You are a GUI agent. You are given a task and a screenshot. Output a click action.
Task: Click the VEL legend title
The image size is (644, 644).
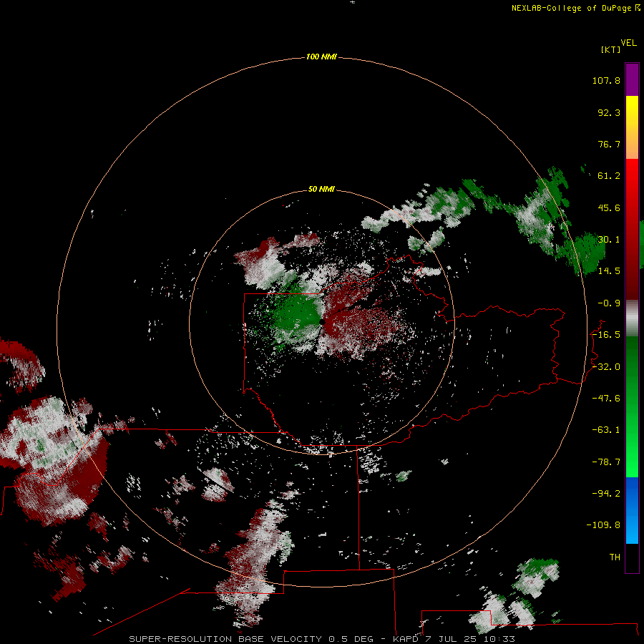628,43
